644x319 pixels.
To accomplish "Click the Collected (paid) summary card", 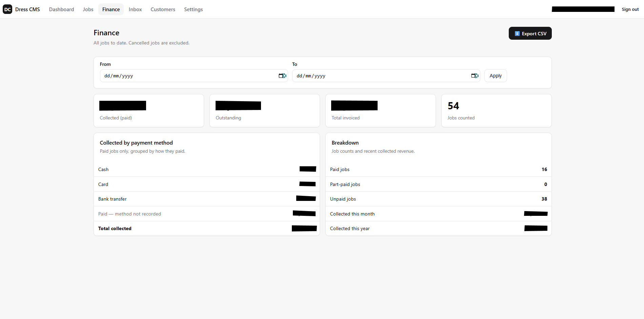I will tap(149, 111).
